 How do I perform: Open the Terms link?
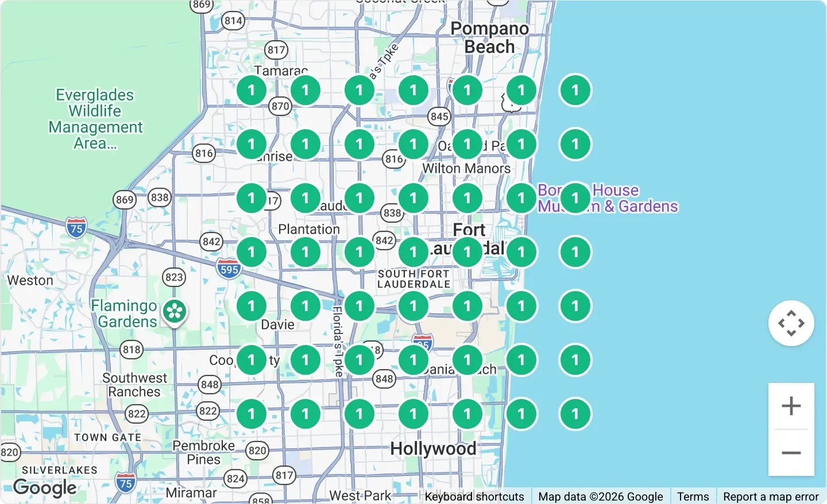tap(693, 497)
